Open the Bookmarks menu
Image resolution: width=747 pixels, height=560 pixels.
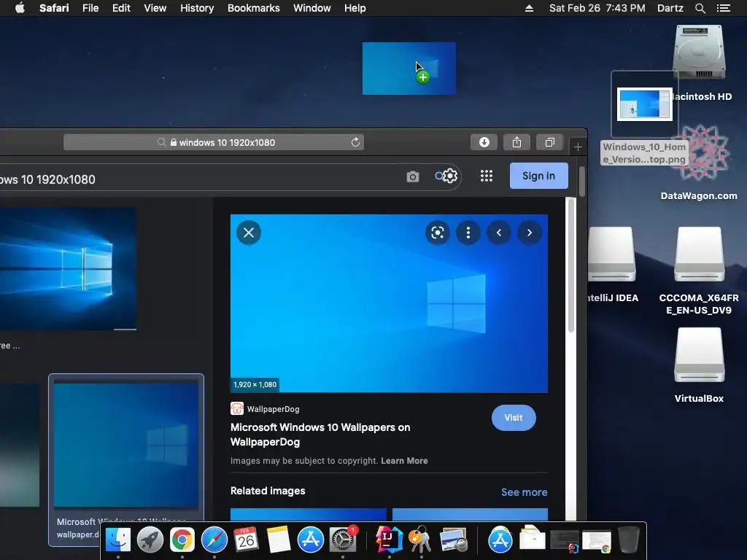pyautogui.click(x=253, y=8)
